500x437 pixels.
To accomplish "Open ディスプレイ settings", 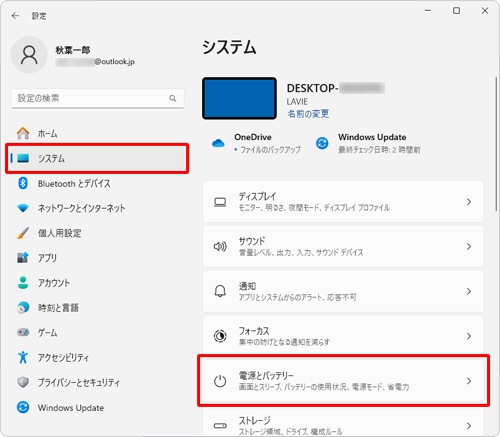I will [343, 202].
